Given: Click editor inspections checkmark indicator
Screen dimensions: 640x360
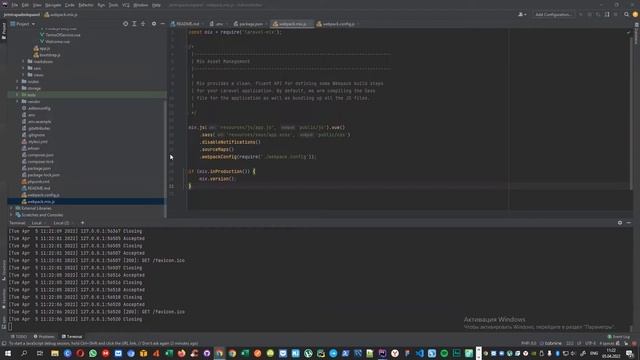Looking at the screenshot, I should click(628, 32).
